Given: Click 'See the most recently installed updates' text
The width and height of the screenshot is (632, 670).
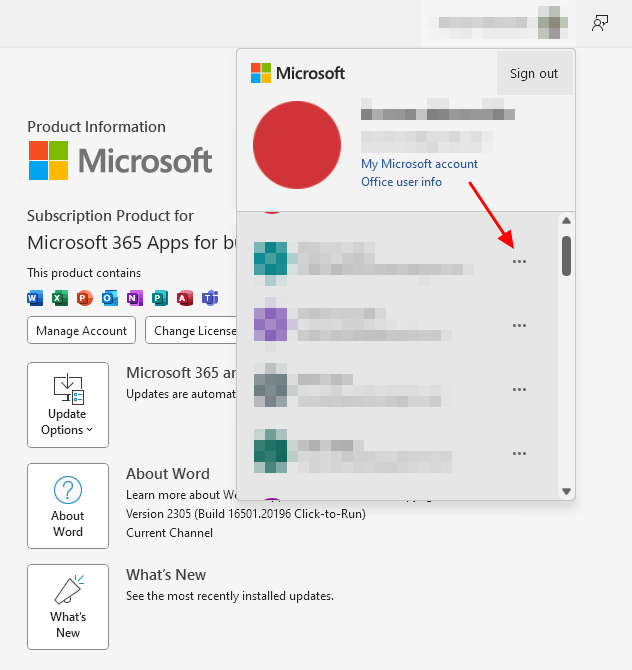Looking at the screenshot, I should coord(230,596).
